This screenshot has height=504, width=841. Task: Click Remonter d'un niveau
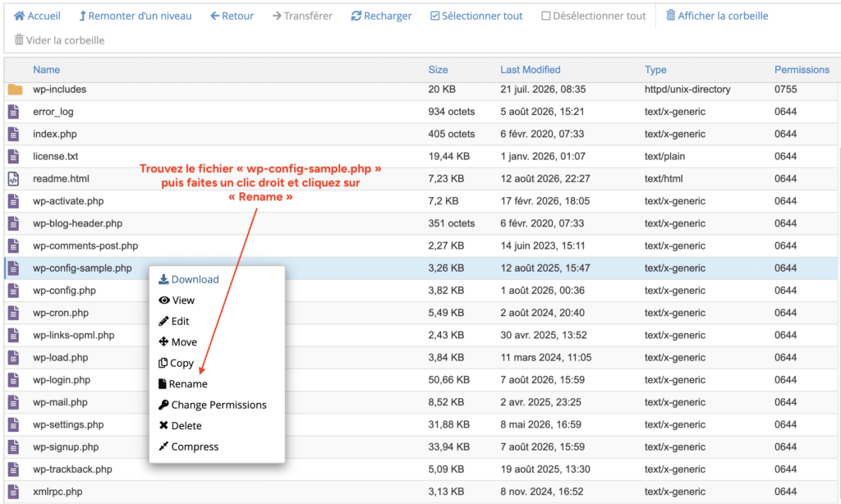(x=136, y=16)
